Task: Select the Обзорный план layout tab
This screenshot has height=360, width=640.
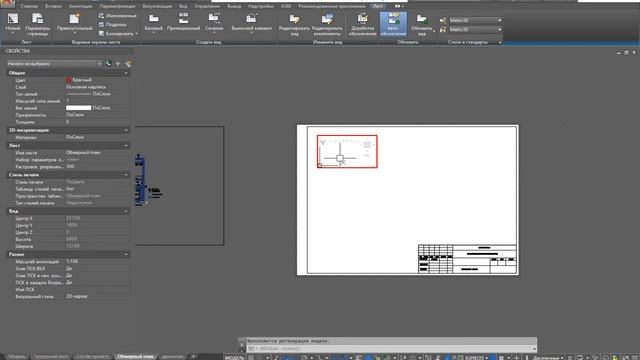Action: [135, 356]
